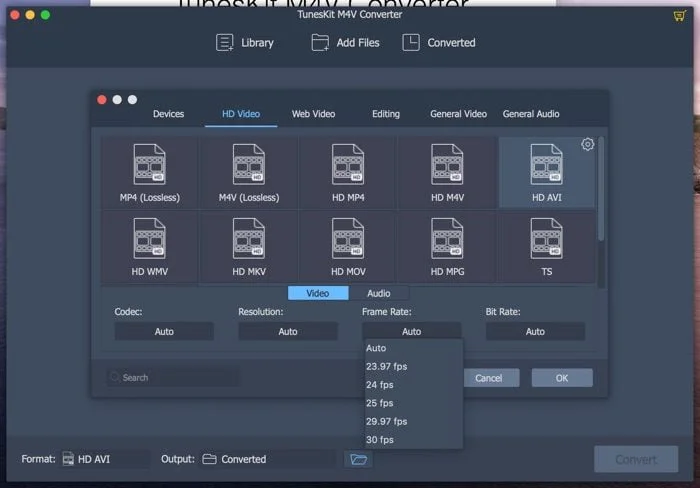Switch to the HD Video tab
Image resolution: width=700 pixels, height=488 pixels.
click(x=241, y=114)
